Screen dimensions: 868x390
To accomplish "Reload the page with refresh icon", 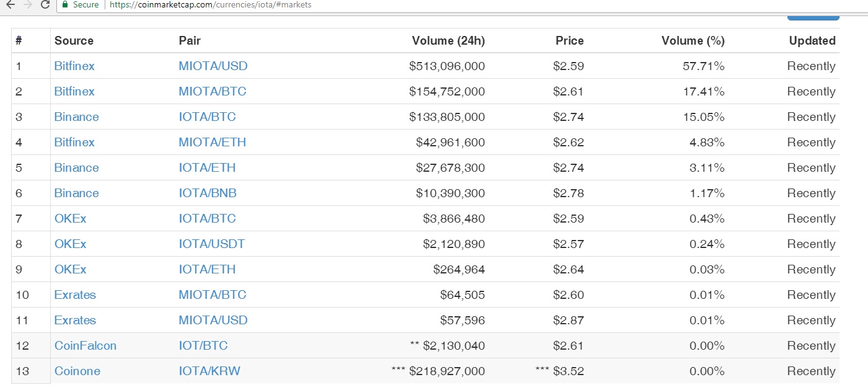I will click(45, 4).
